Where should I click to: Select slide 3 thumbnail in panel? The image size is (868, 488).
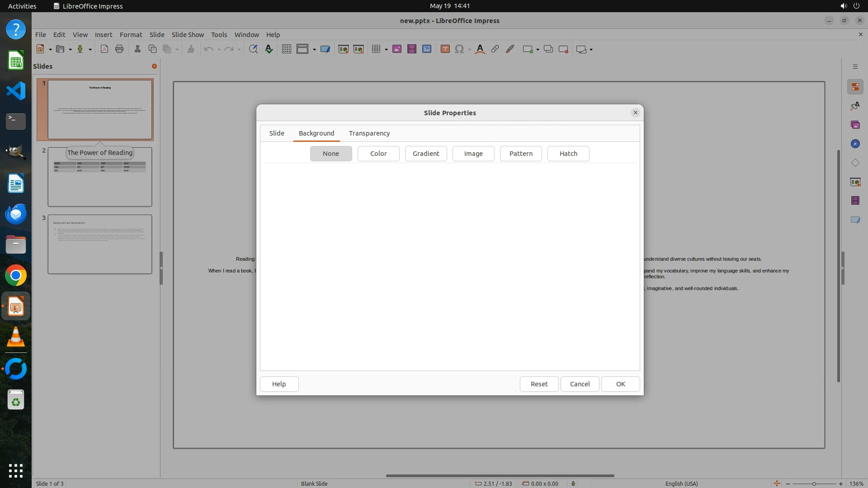click(x=100, y=244)
